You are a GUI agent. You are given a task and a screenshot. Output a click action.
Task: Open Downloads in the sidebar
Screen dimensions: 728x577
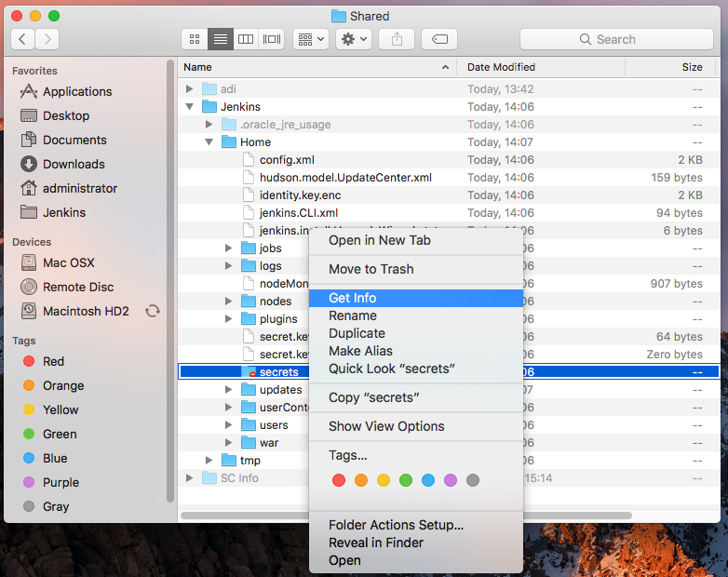[x=62, y=164]
